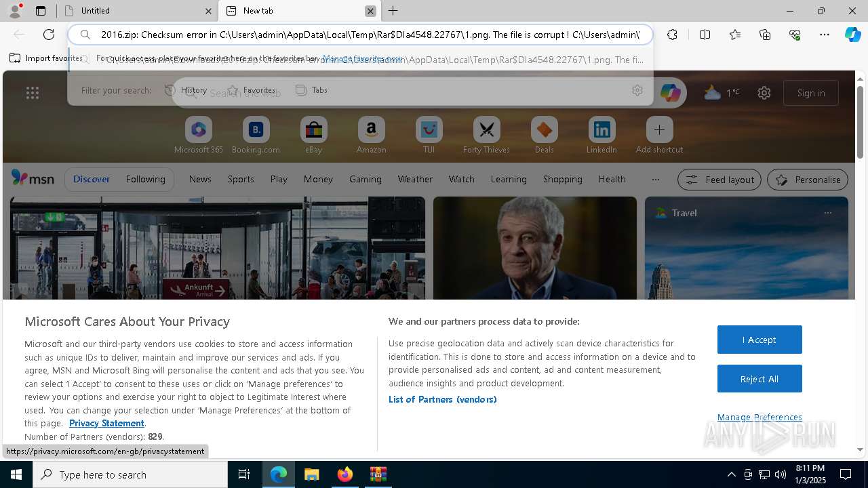868x488 pixels.
Task: Open the app launcher grid icon
Action: click(33, 93)
